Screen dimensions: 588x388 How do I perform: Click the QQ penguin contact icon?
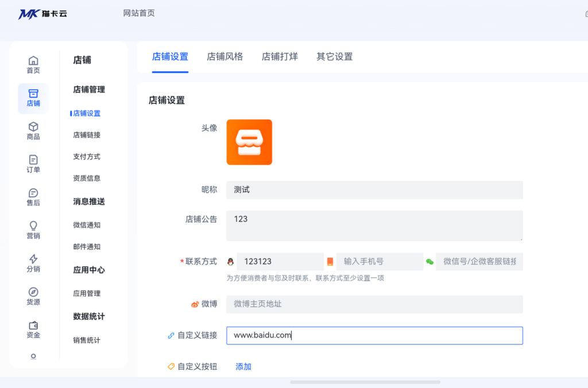[231, 262]
